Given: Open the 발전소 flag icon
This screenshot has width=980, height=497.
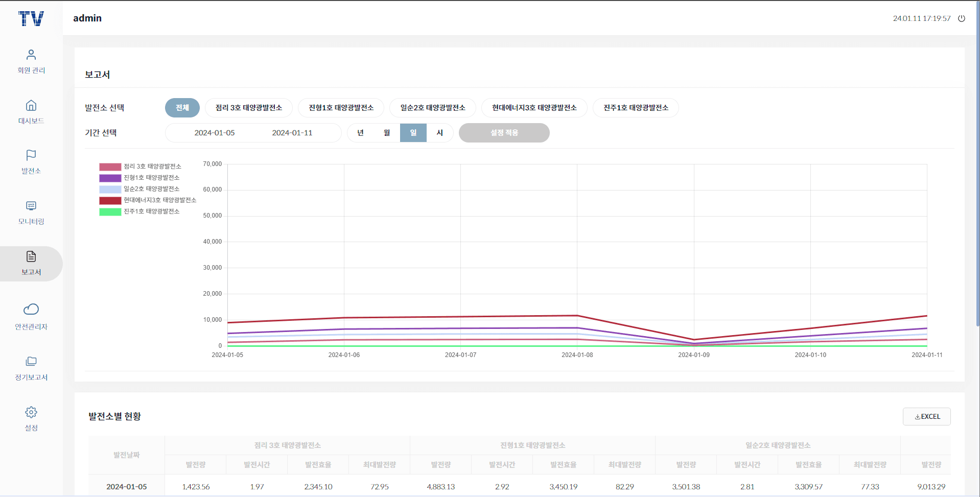Looking at the screenshot, I should pos(31,155).
